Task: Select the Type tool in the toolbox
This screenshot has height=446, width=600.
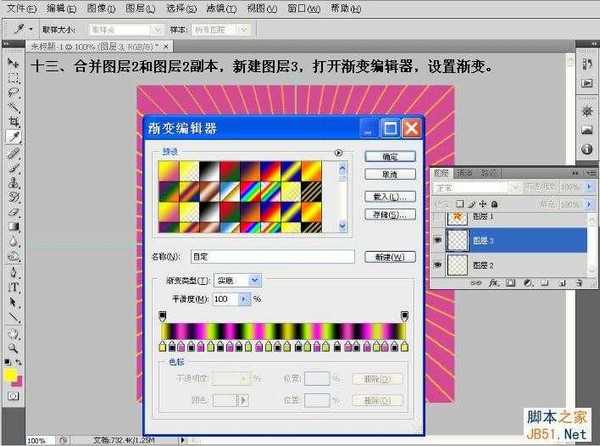Action: (14, 288)
